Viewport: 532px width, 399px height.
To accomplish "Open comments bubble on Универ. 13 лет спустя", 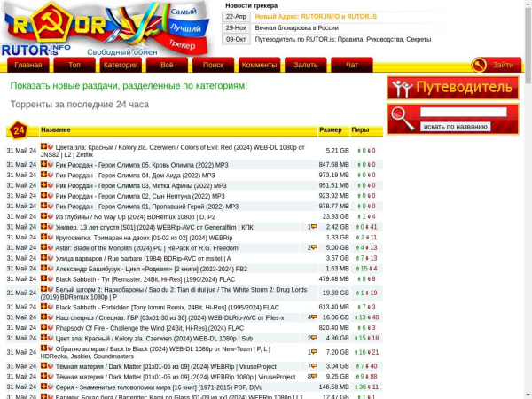I will (314, 227).
